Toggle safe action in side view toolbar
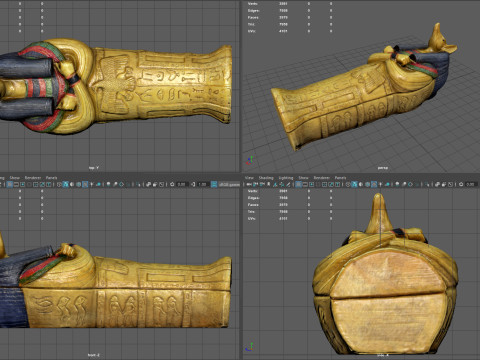 tap(332, 184)
